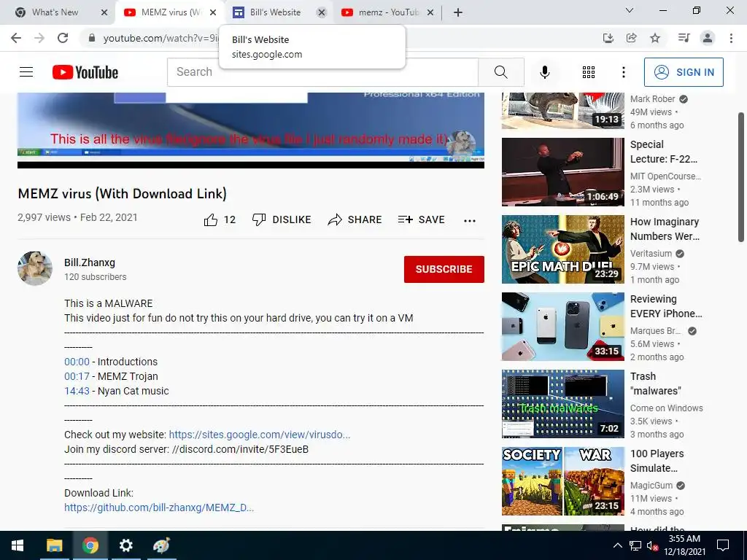This screenshot has height=560, width=747.
Task: Open Paint from the taskbar
Action: [x=161, y=545]
